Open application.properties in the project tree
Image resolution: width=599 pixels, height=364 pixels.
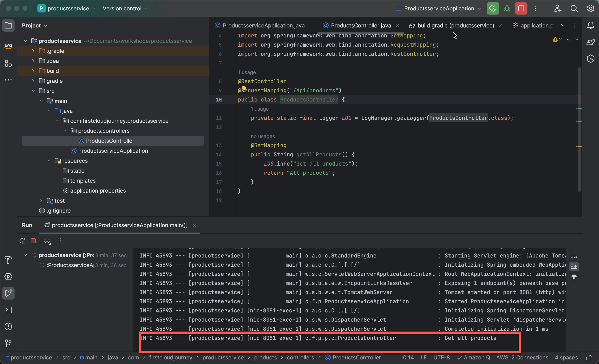tap(94, 191)
